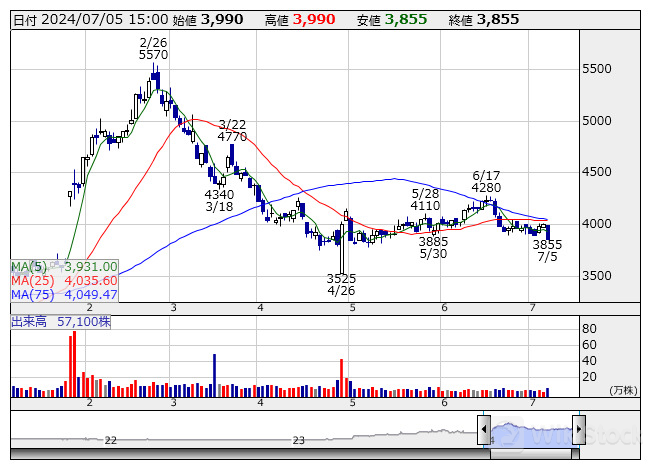
Task: Click the year 22 label in navigator
Action: pyautogui.click(x=111, y=440)
